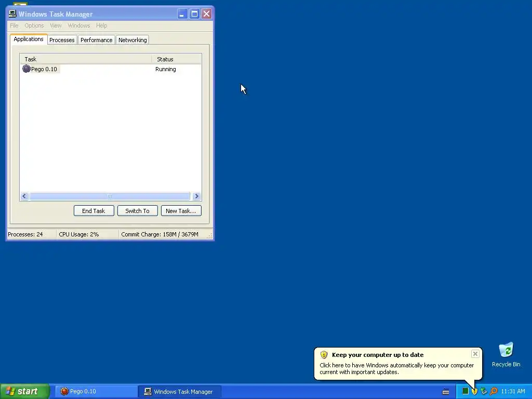
Task: Click the Running status text
Action: [166, 69]
